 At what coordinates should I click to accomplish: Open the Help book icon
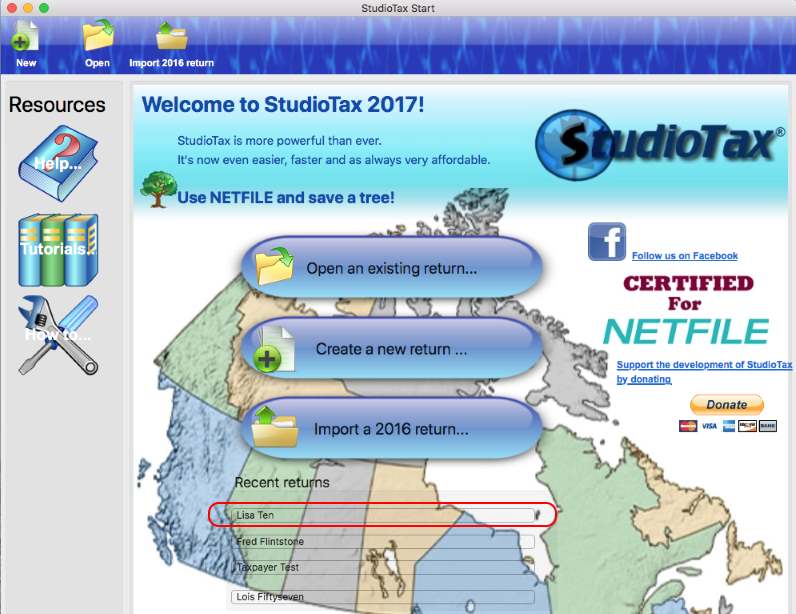click(57, 162)
